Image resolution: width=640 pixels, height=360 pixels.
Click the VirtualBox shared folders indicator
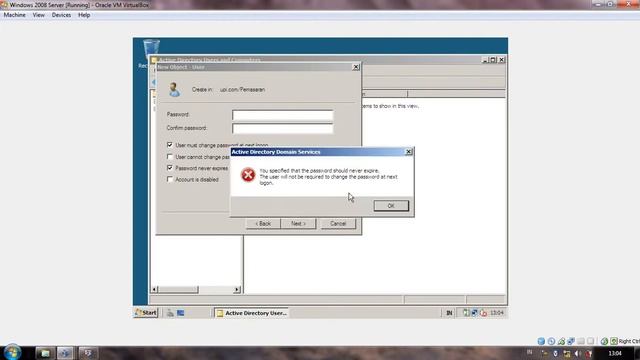[x=580, y=341]
